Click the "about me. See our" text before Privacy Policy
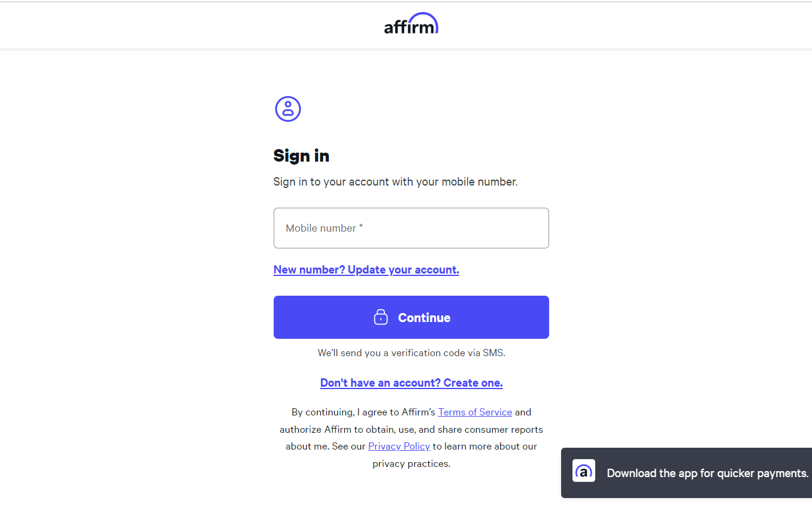812x510 pixels. tap(325, 447)
